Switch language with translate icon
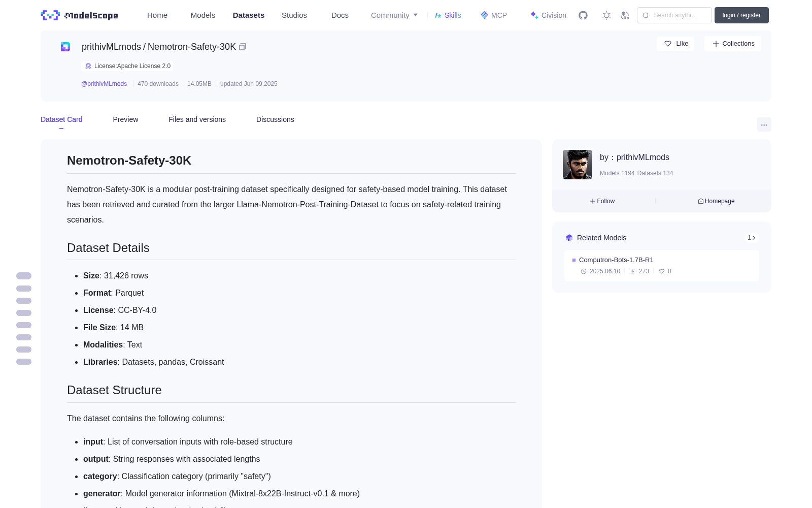Screen dimensions: 812x508 tap(625, 15)
